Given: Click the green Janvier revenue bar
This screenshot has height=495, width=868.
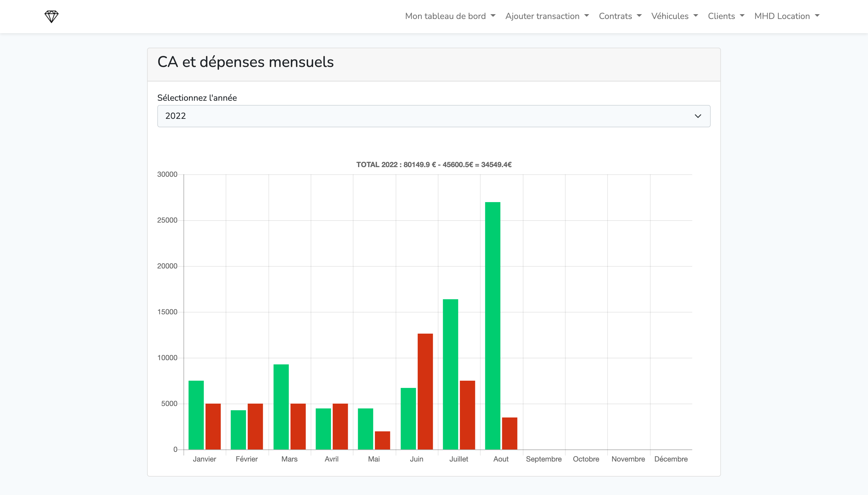Looking at the screenshot, I should [x=196, y=415].
